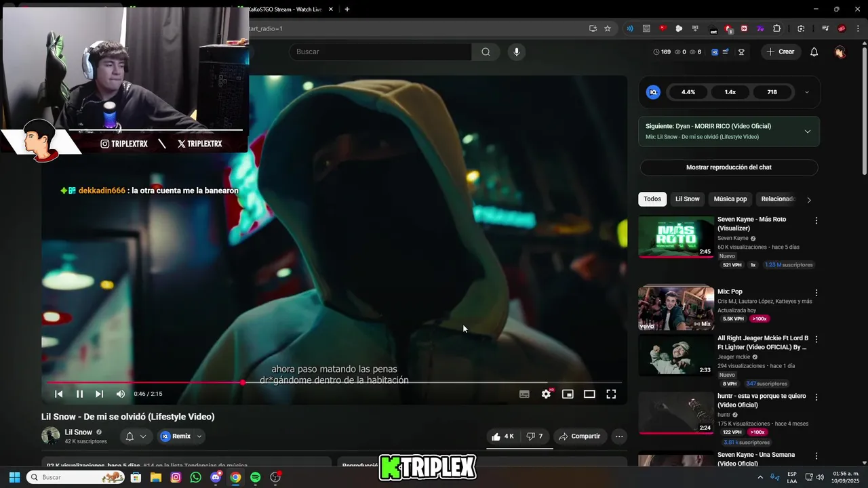This screenshot has height=488, width=868.
Task: Open Seven Kayne - Más Roto title
Action: (x=752, y=224)
